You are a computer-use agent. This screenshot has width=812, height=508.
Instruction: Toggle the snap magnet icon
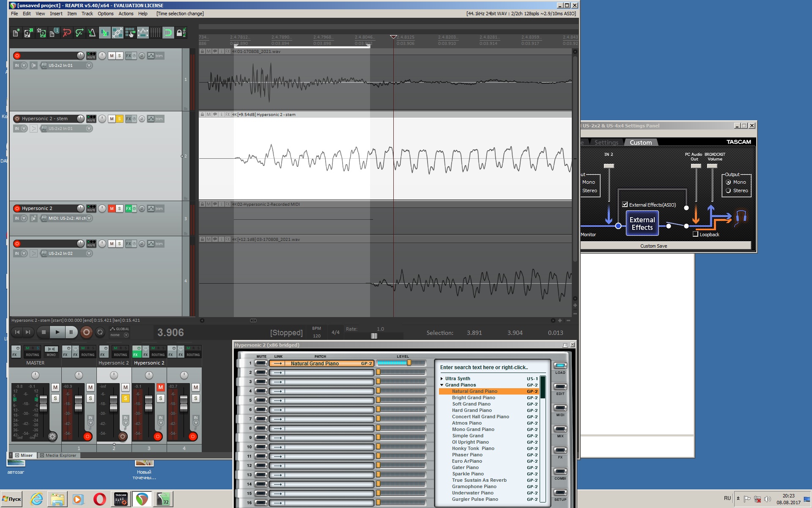coord(168,33)
